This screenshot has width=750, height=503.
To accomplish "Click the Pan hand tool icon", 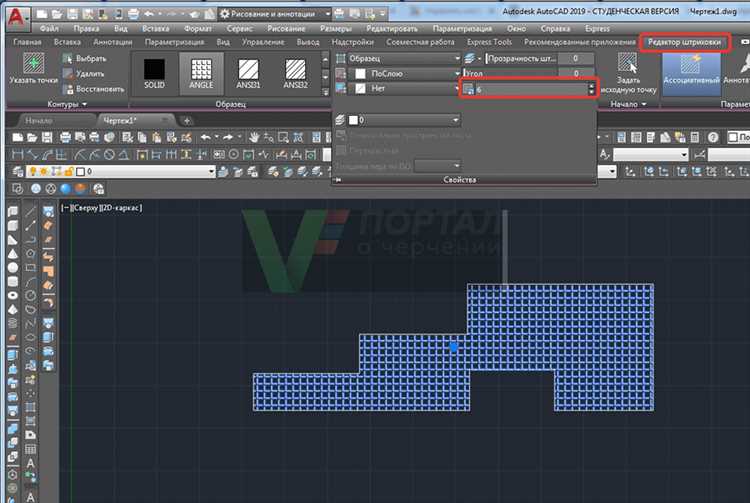I will tap(254, 138).
